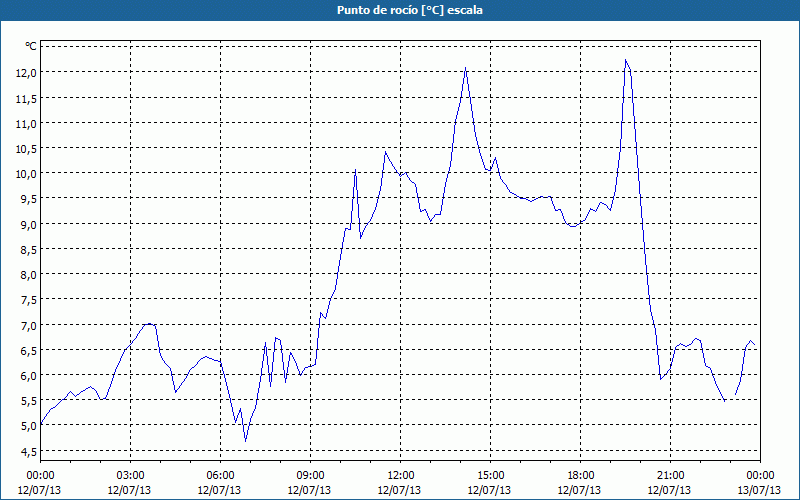This screenshot has width=800, height=500.
Task: Click the 12:00 time label
Action: tap(400, 476)
